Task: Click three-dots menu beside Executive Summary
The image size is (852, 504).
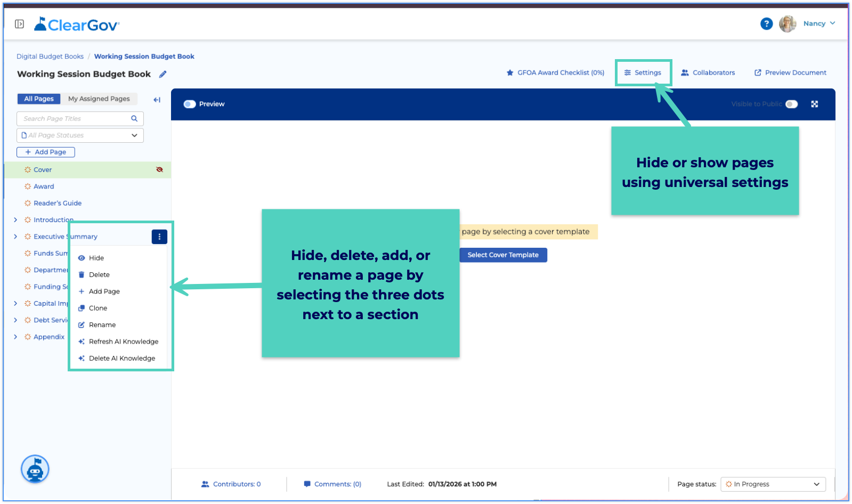Action: click(159, 237)
